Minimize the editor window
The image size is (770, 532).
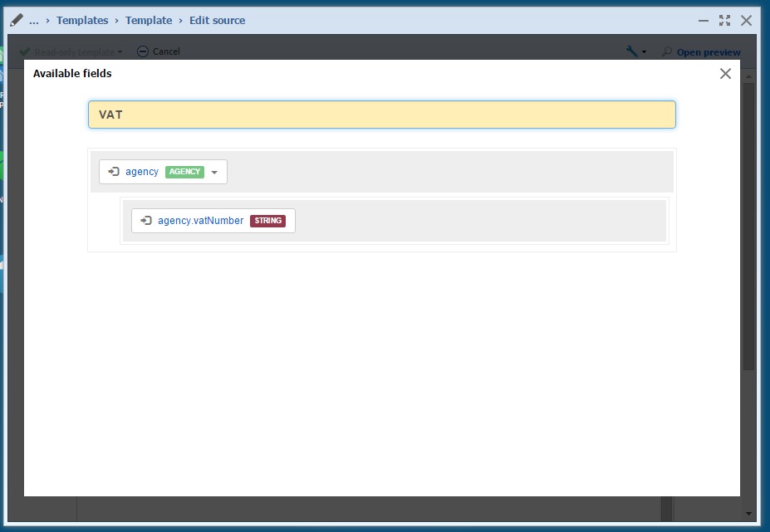tap(704, 21)
